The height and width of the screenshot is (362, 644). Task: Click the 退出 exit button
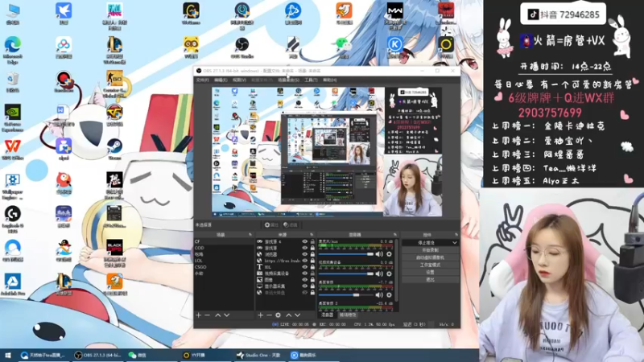click(430, 280)
